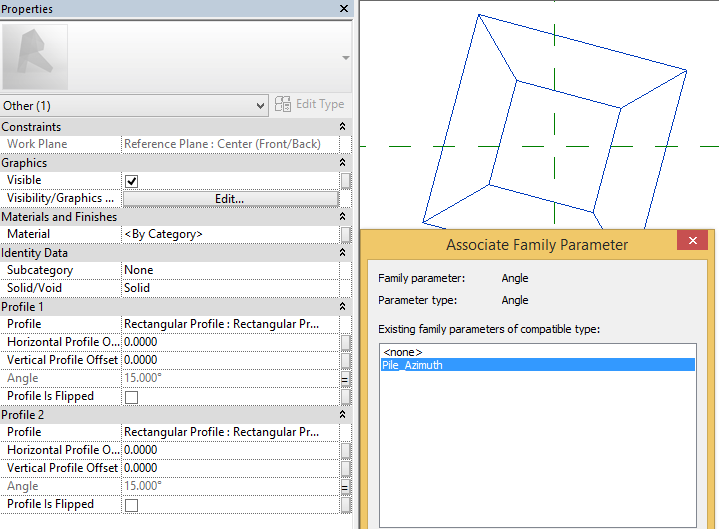Image resolution: width=719 pixels, height=529 pixels.
Task: Associate parameter for Profile 1 Is Flipped
Action: (346, 397)
